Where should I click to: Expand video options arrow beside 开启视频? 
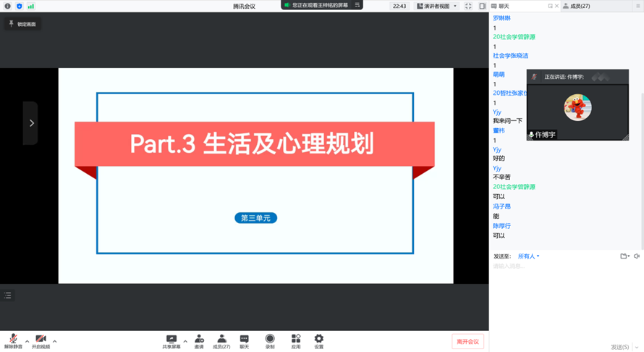click(55, 341)
